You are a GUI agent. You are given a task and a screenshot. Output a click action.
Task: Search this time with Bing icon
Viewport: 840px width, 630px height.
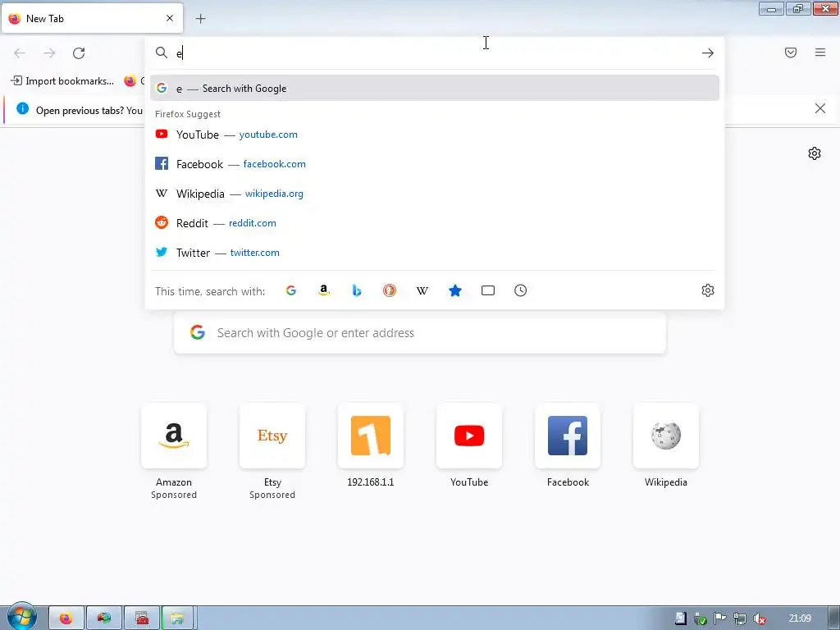(x=357, y=290)
